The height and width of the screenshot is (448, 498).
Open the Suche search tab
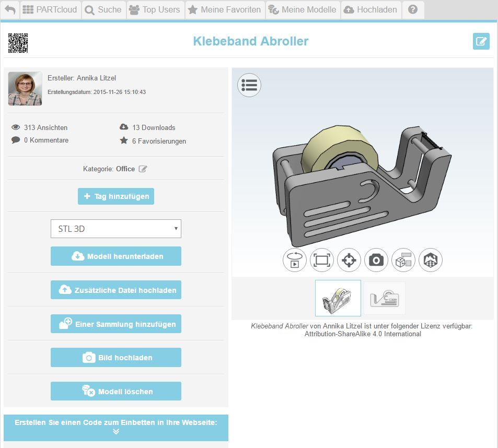click(x=103, y=10)
